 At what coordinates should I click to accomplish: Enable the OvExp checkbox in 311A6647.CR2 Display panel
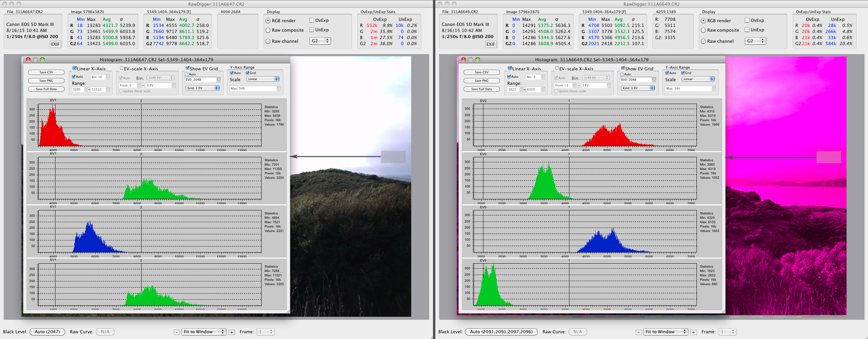pos(312,20)
